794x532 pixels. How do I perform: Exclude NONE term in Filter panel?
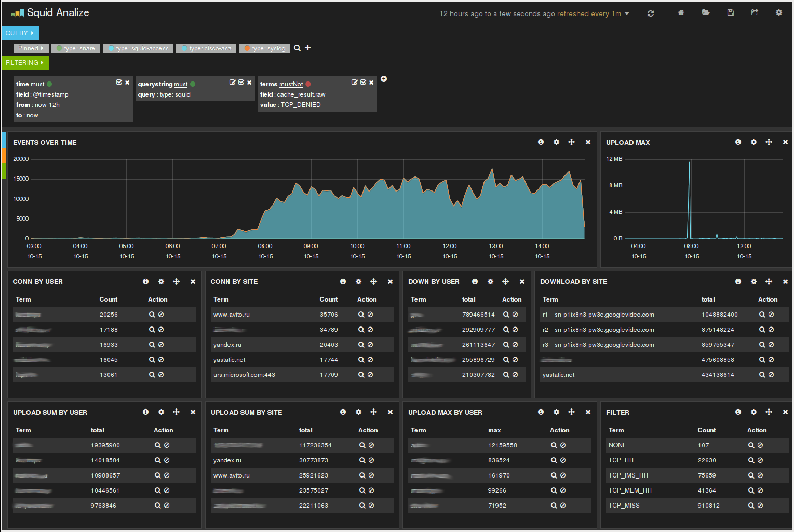tap(760, 445)
